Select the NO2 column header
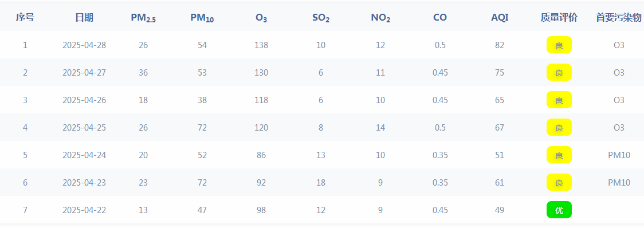Image resolution: width=644 pixels, height=228 pixels. [x=380, y=18]
